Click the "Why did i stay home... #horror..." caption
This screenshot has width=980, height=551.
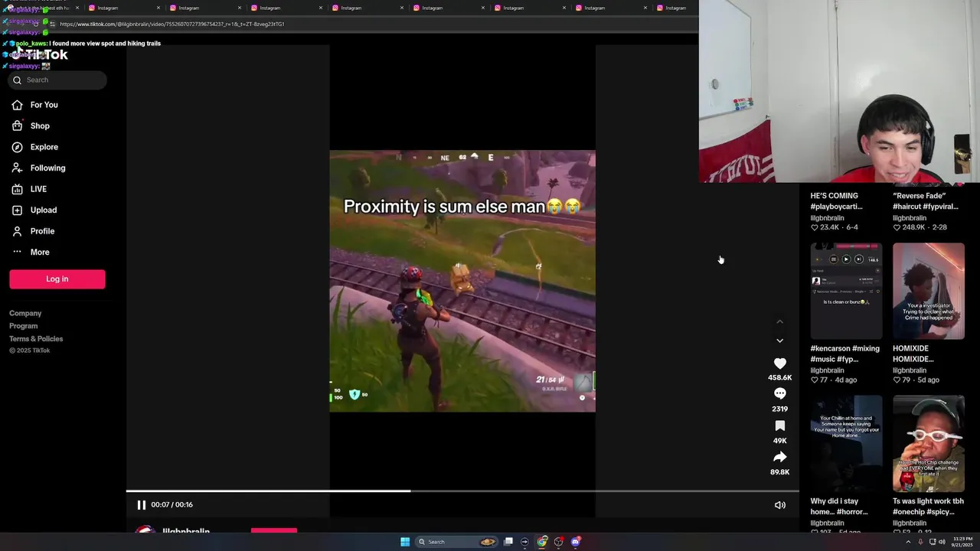click(839, 507)
